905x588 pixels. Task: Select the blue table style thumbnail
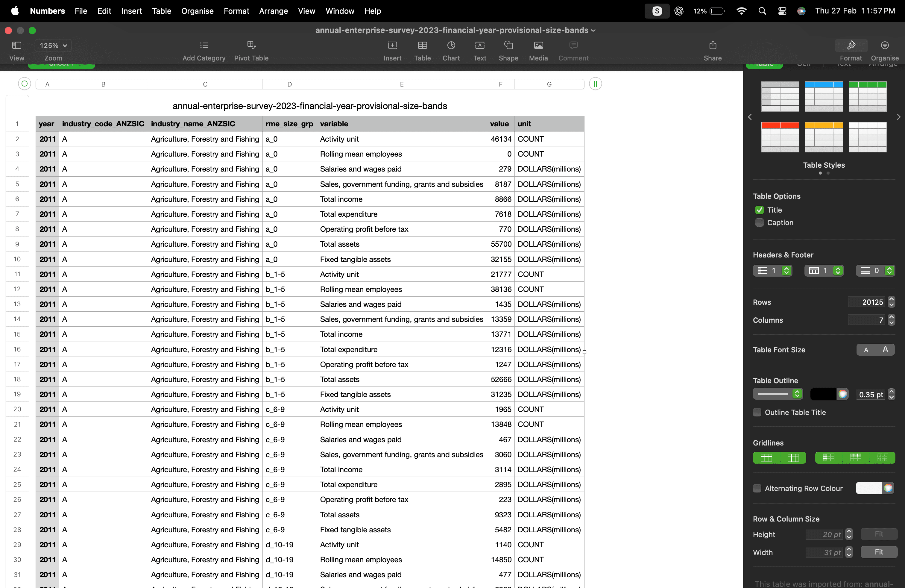point(824,96)
